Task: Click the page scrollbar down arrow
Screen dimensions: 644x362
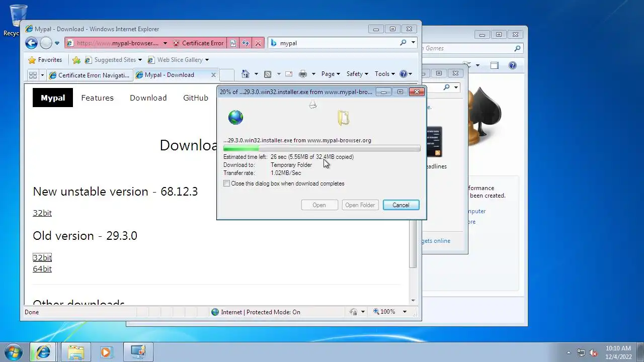Action: click(413, 301)
